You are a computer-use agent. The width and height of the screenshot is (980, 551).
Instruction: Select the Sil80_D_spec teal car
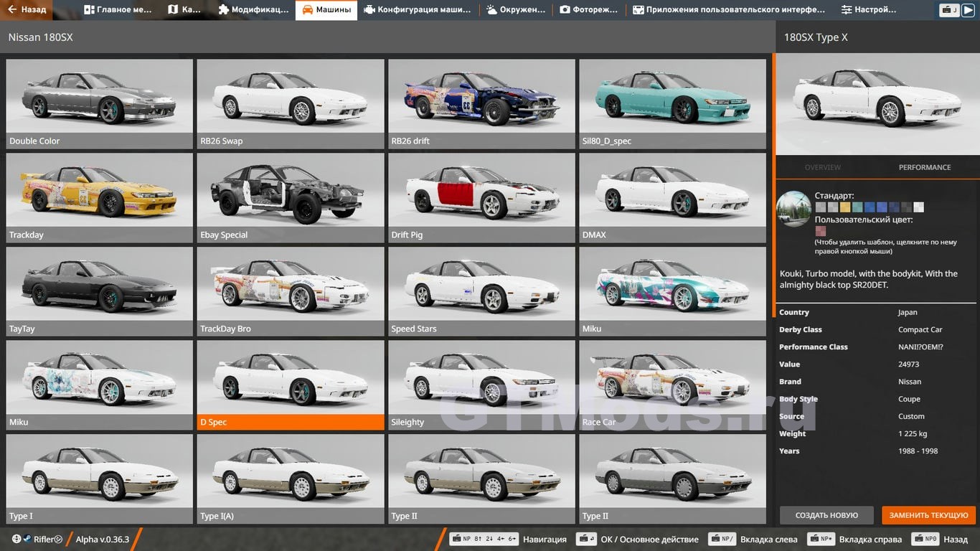pyautogui.click(x=672, y=103)
